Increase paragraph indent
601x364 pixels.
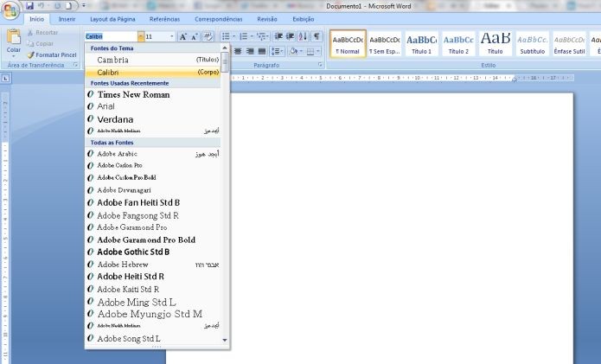point(291,36)
